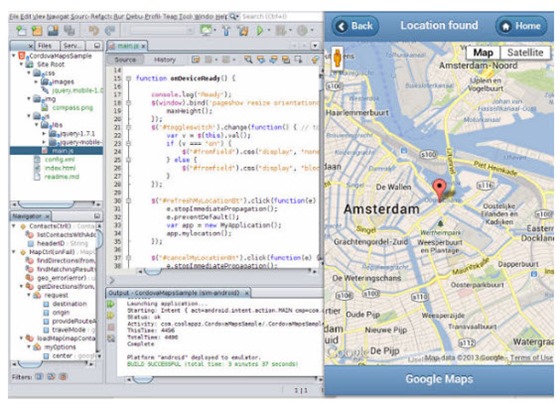Click the red location marker on map
This screenshot has width=560, height=404.
(439, 190)
